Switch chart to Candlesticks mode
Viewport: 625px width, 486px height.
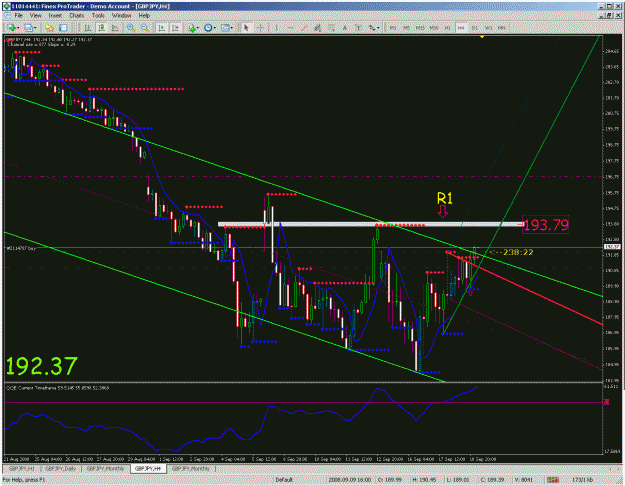pyautogui.click(x=102, y=28)
